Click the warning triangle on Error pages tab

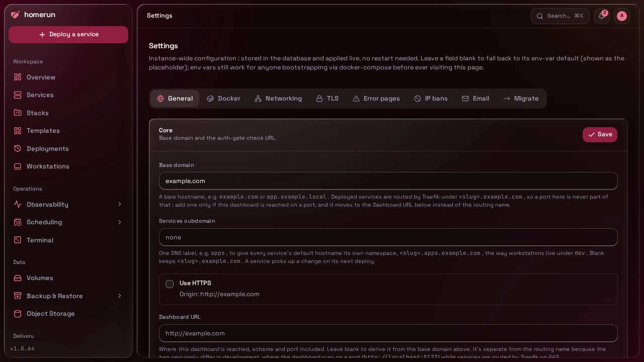pos(356,99)
